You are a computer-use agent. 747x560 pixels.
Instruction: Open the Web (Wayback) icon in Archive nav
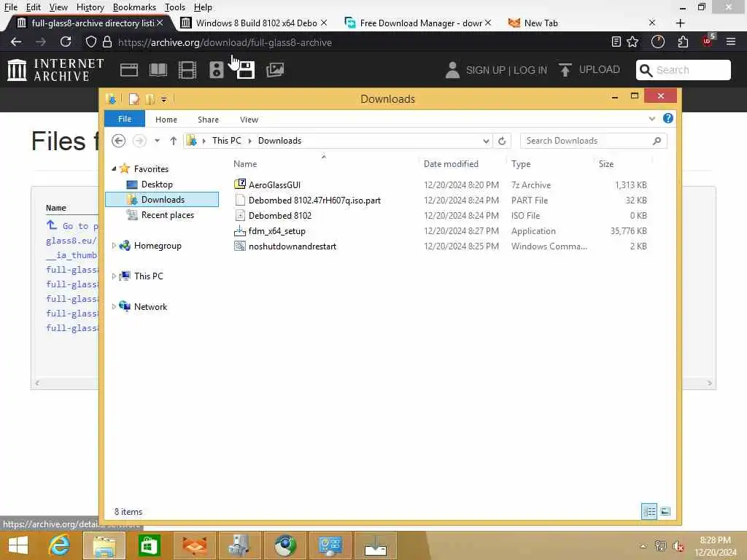coord(128,70)
